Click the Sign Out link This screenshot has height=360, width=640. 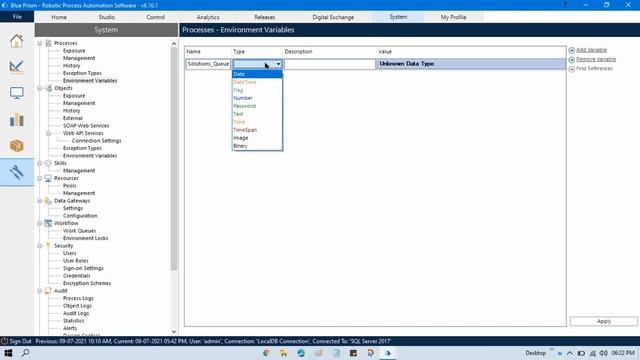click(x=20, y=341)
